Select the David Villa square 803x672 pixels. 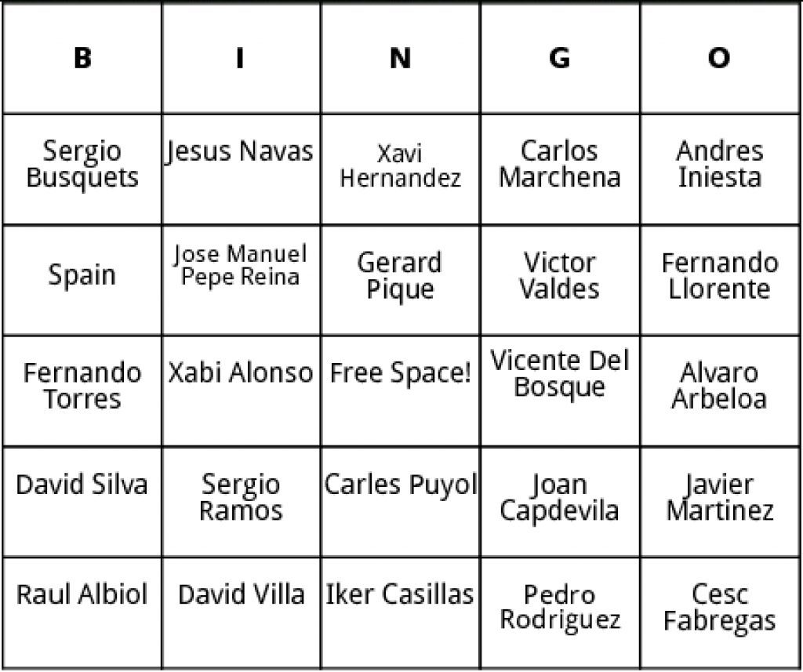tap(240, 595)
